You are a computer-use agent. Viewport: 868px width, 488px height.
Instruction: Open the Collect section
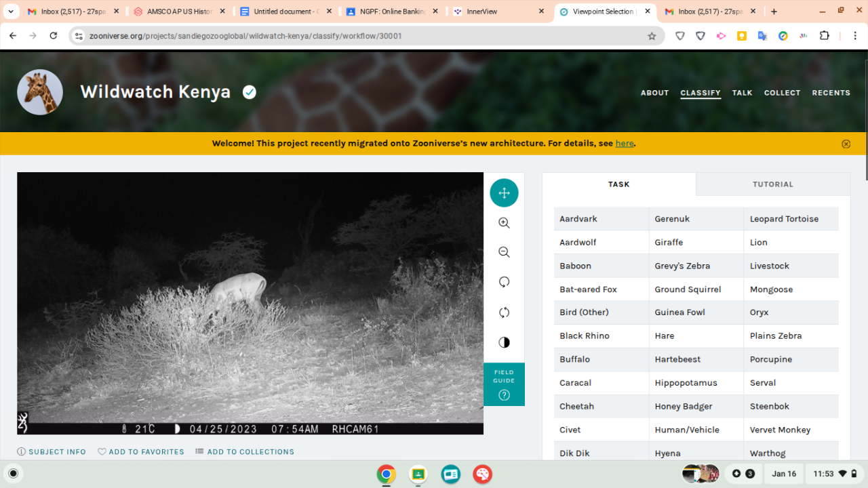[x=783, y=93]
